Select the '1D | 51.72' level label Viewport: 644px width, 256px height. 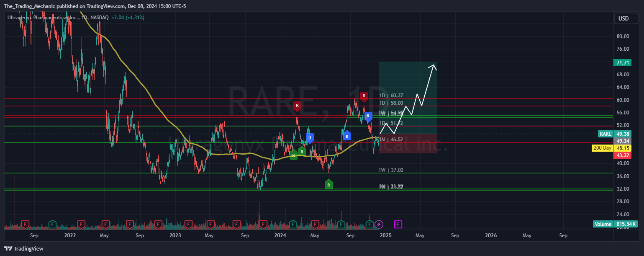pos(391,123)
